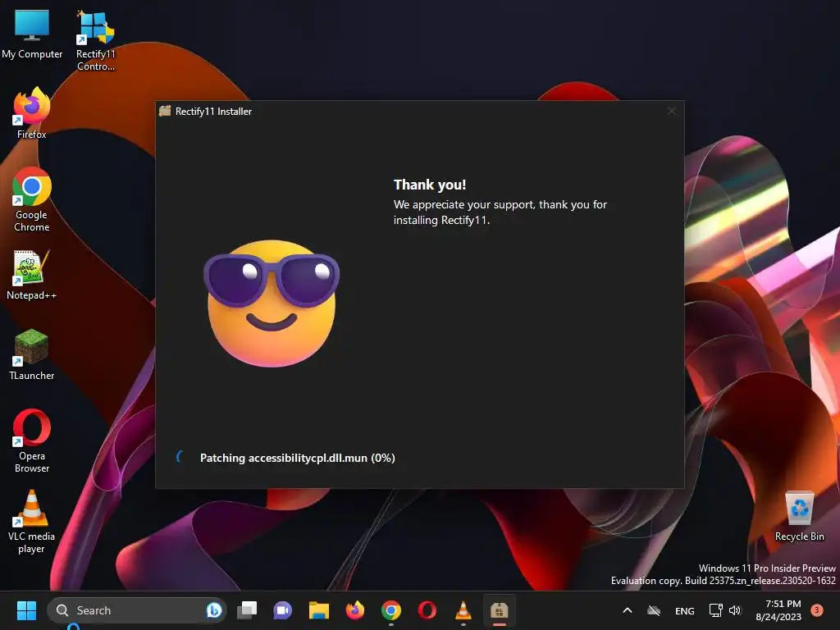The height and width of the screenshot is (630, 840).
Task: Open the clock and date flyout
Action: [x=778, y=610]
